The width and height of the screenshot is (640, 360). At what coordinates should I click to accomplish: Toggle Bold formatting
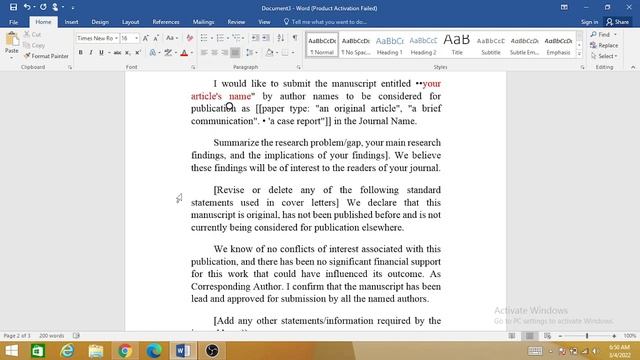coord(80,53)
